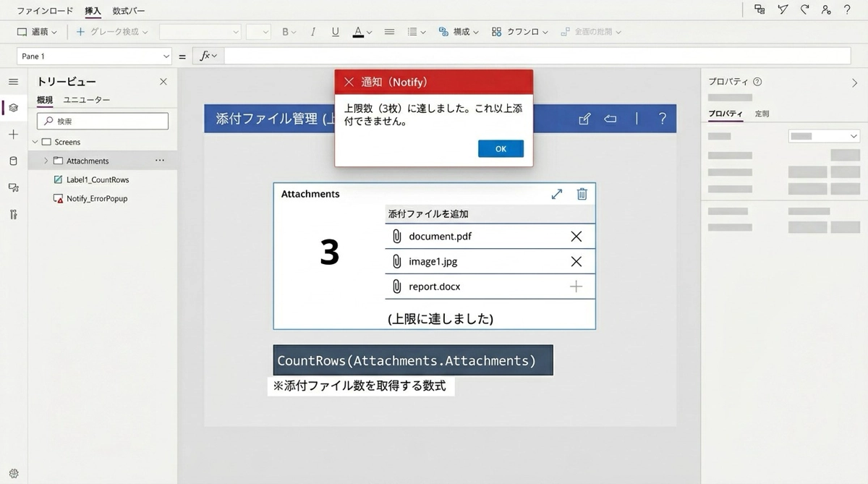The width and height of the screenshot is (868, 484).
Task: Click the question mark icon in app header
Action: coord(662,119)
